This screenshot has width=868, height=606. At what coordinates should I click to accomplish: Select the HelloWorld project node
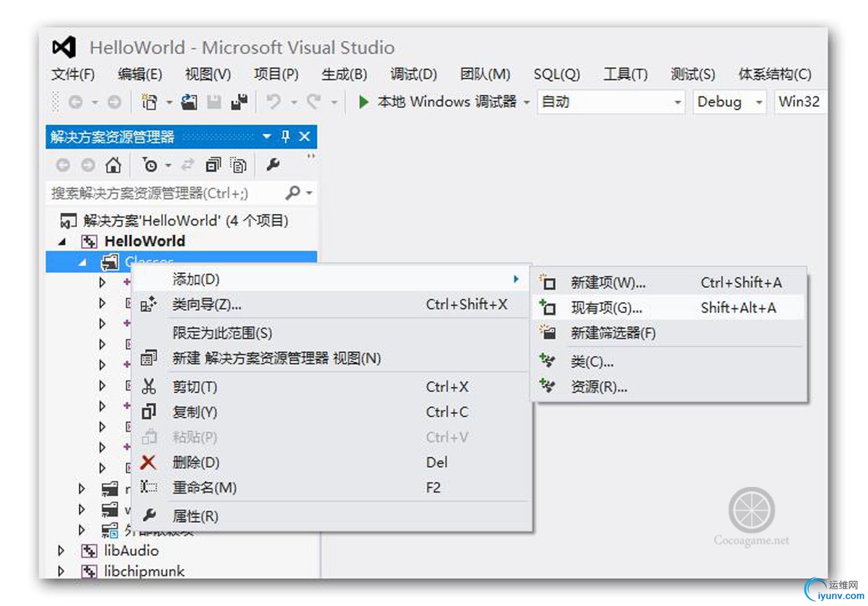pyautogui.click(x=144, y=241)
